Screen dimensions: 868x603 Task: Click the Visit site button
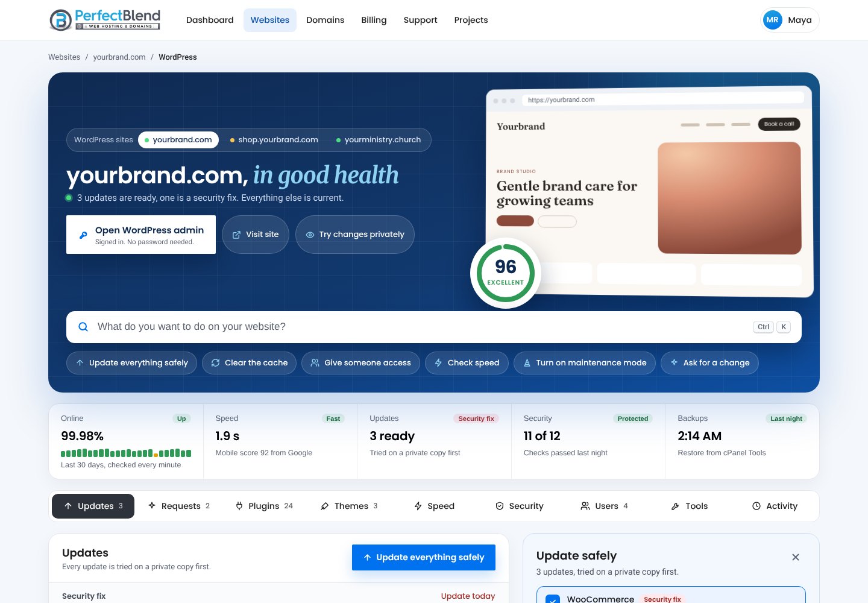tap(256, 235)
